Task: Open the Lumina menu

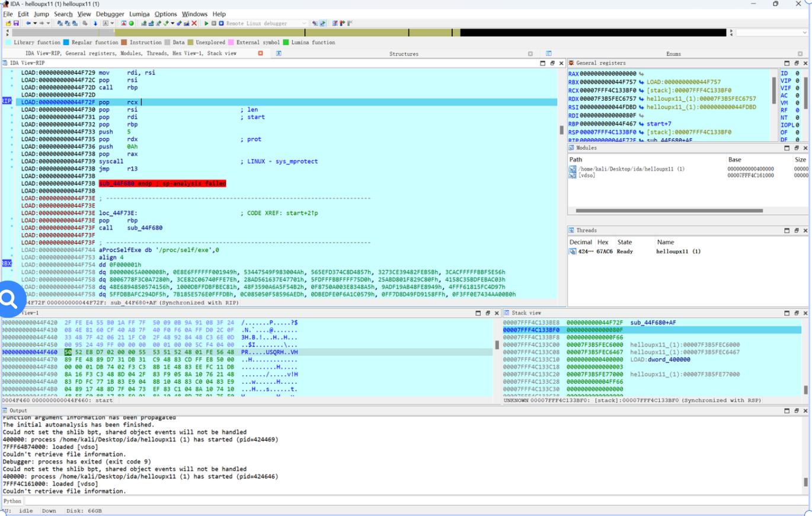Action: [139, 14]
